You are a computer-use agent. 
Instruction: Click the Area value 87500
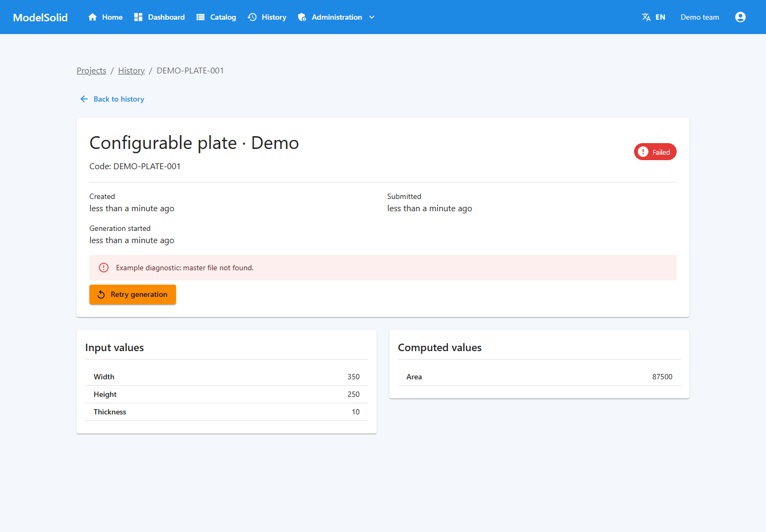(662, 377)
